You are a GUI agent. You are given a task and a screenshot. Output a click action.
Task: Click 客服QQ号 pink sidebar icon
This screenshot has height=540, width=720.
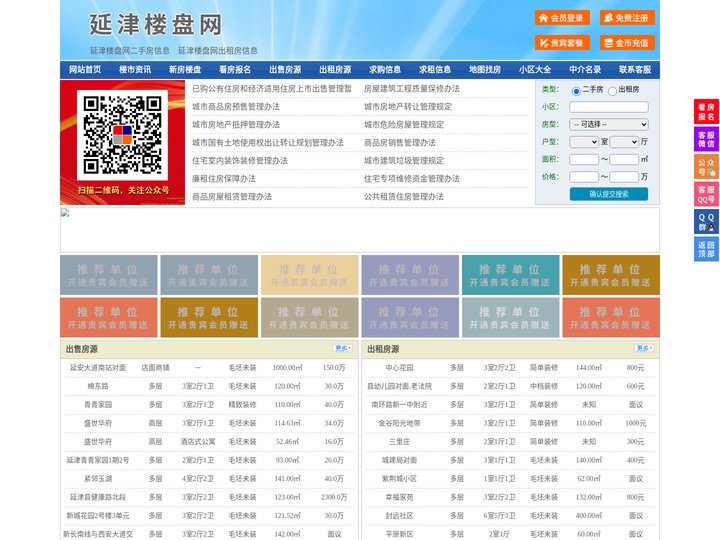pyautogui.click(x=706, y=194)
